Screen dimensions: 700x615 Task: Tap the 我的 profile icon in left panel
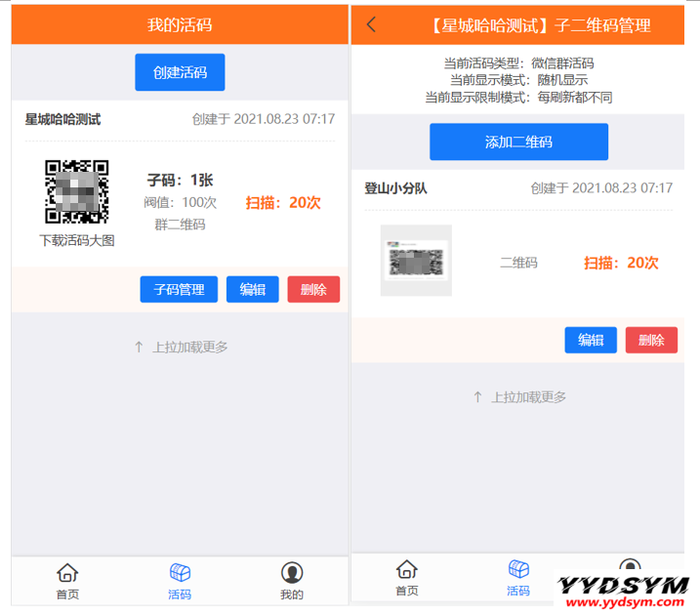pyautogui.click(x=292, y=572)
